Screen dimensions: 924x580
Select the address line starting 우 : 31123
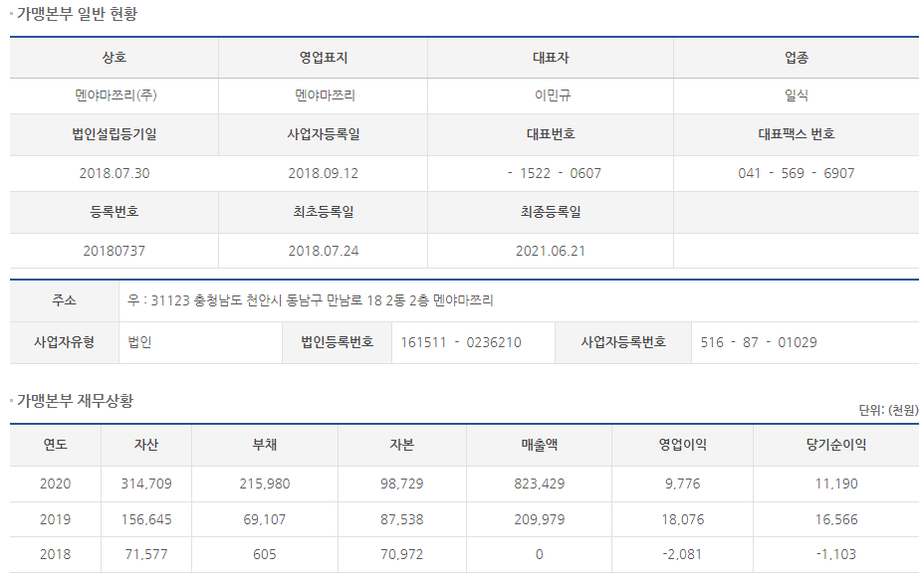(x=310, y=300)
